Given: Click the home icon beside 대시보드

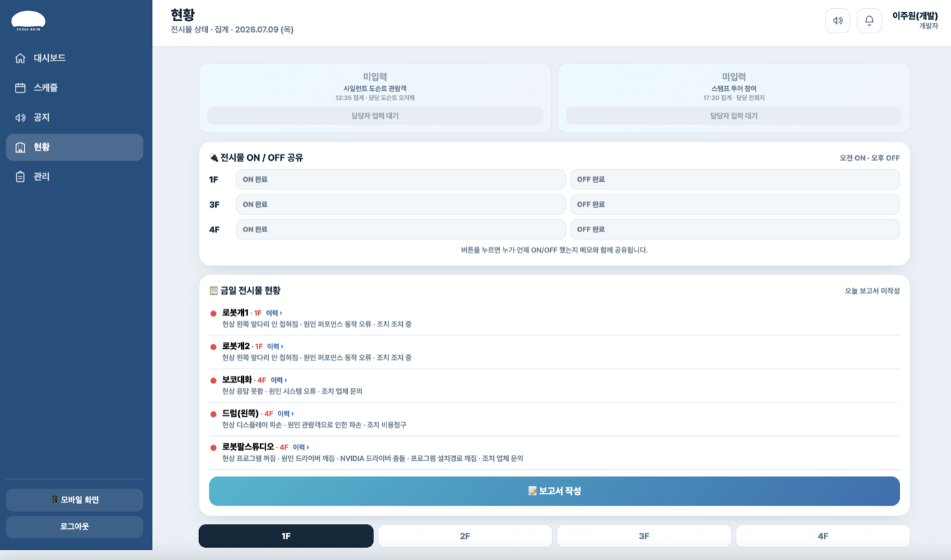Looking at the screenshot, I should [20, 58].
